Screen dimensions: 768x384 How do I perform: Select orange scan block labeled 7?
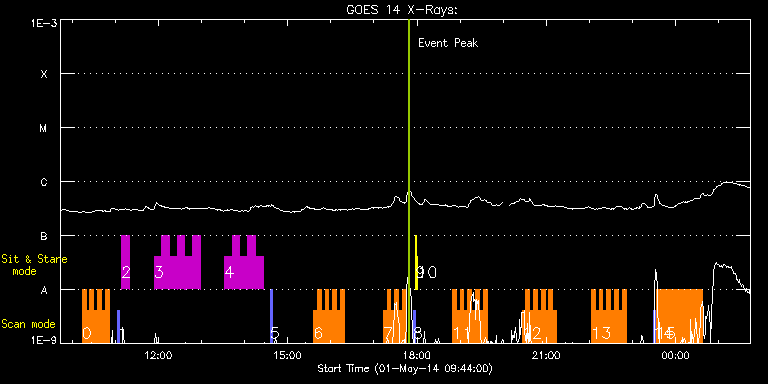pyautogui.click(x=395, y=316)
